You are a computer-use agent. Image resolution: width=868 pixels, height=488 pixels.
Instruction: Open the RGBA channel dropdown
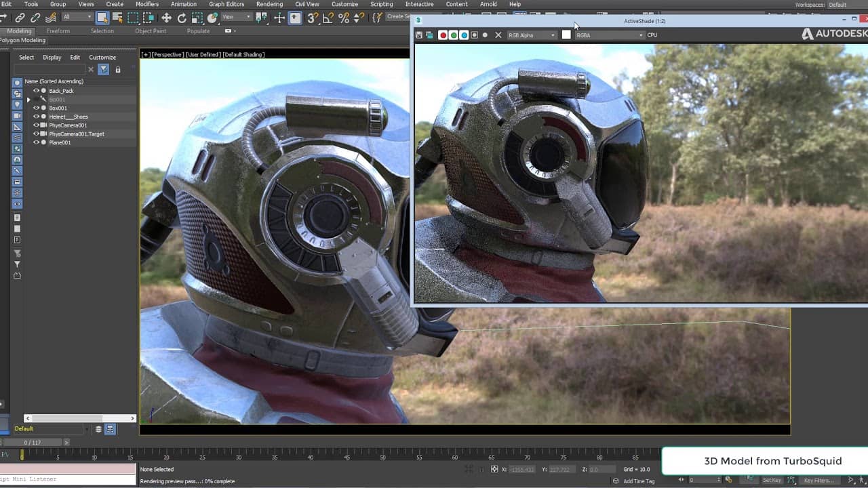609,35
